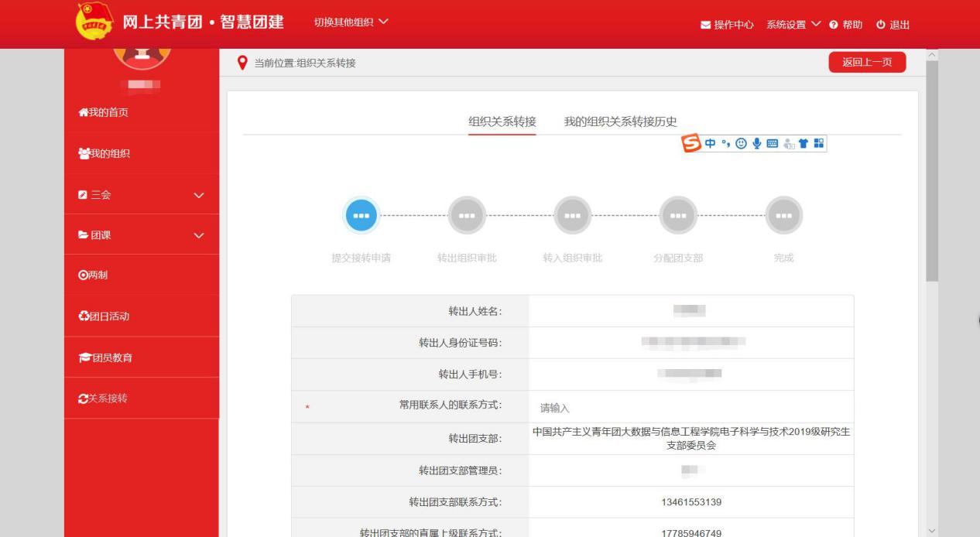Activate Sogou voice input microphone
Viewport: 980px width, 537px height.
(756, 144)
